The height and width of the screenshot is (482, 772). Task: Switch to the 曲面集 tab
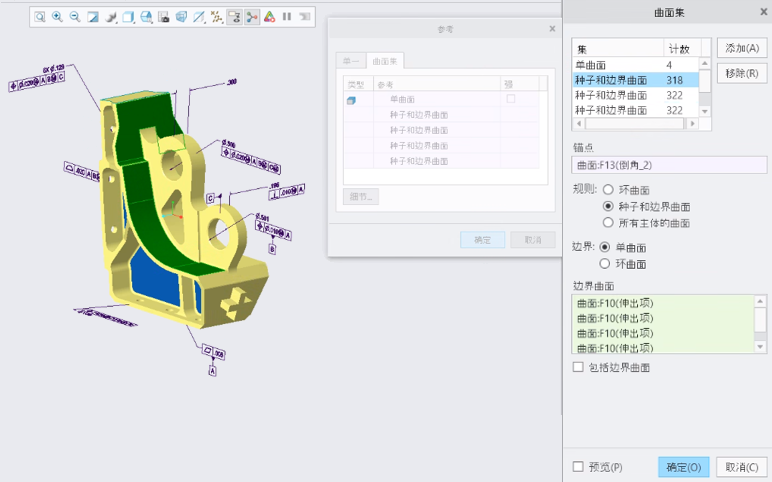click(384, 61)
